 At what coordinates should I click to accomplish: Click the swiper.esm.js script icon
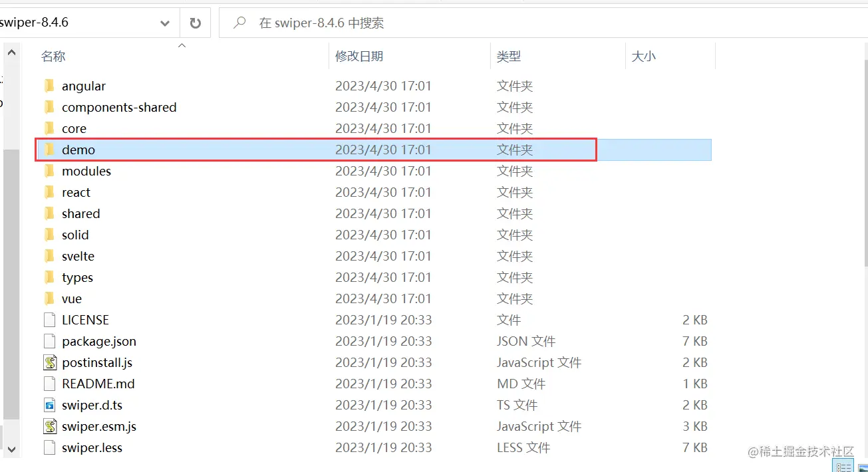coord(49,426)
